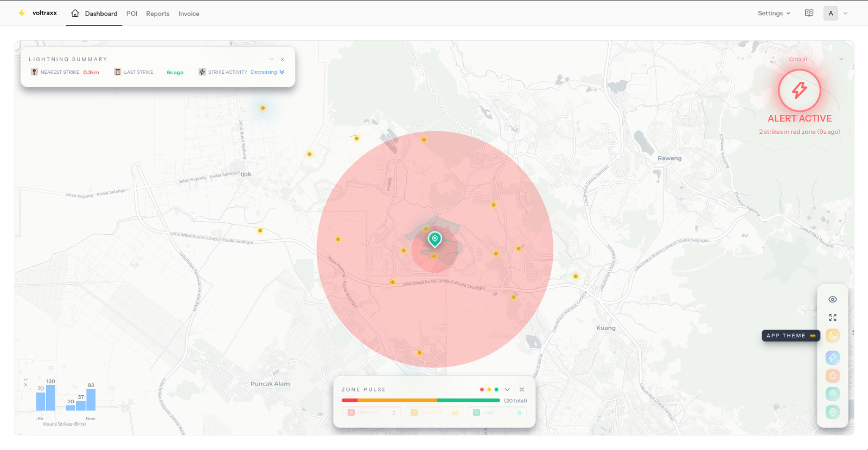
Task: Click the green location pin on map
Action: point(435,239)
